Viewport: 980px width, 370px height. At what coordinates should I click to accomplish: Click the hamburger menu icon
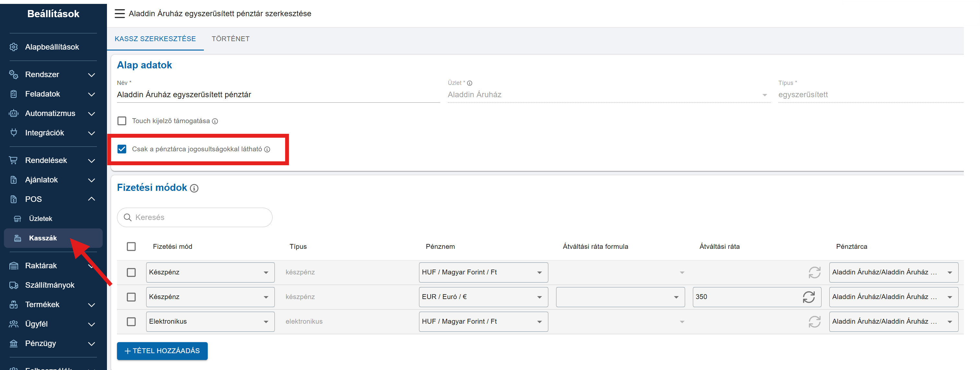[120, 14]
